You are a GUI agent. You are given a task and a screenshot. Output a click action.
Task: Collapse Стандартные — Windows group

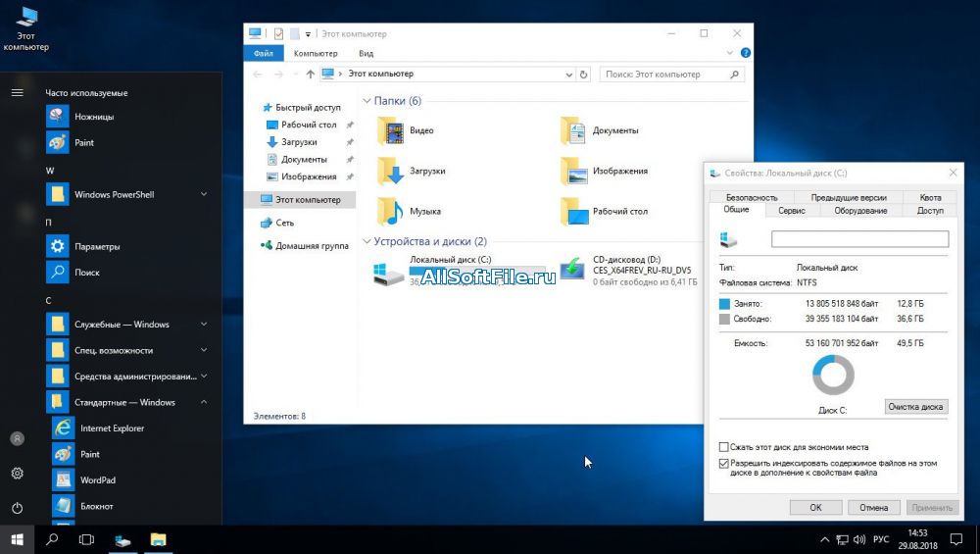pyautogui.click(x=204, y=402)
